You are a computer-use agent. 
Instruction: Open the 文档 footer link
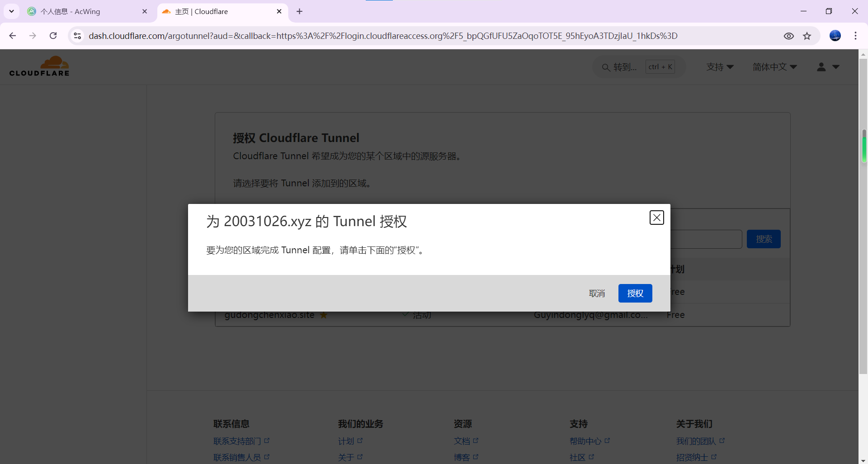point(466,441)
